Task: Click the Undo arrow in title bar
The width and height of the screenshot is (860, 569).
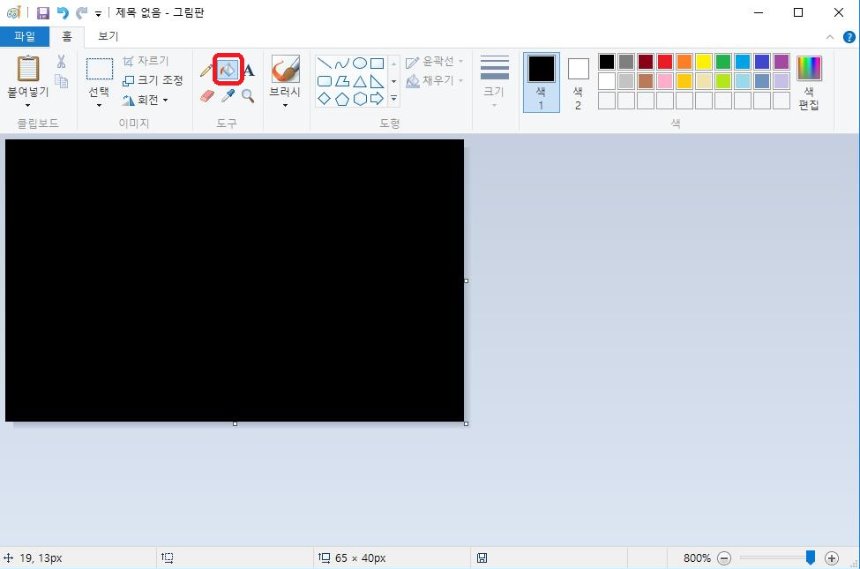Action: tap(63, 13)
